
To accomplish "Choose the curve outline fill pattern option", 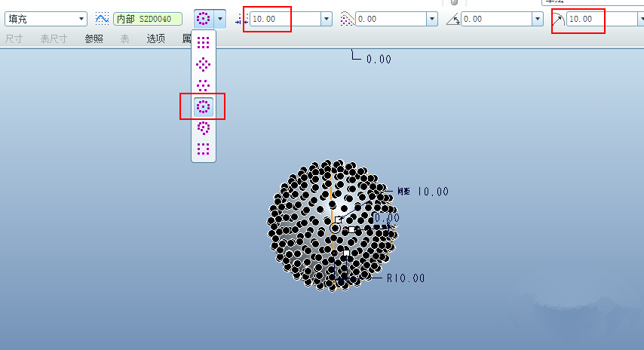I will [204, 149].
